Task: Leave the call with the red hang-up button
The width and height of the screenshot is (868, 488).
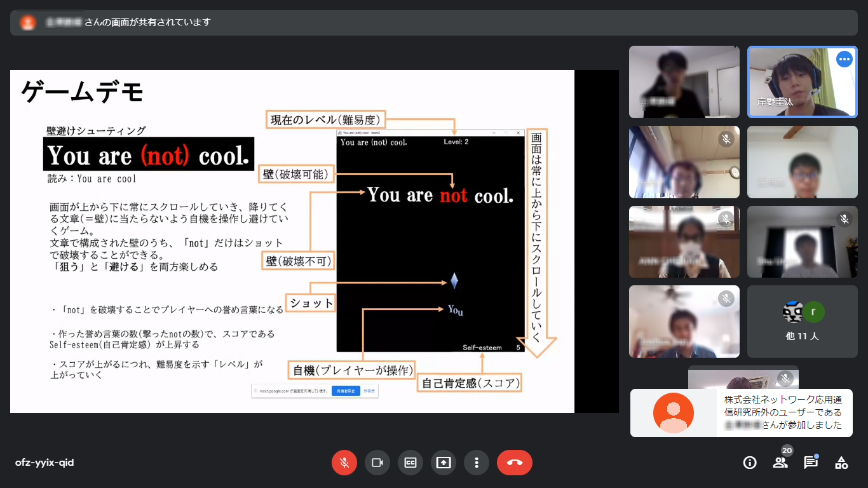Action: coord(515,463)
